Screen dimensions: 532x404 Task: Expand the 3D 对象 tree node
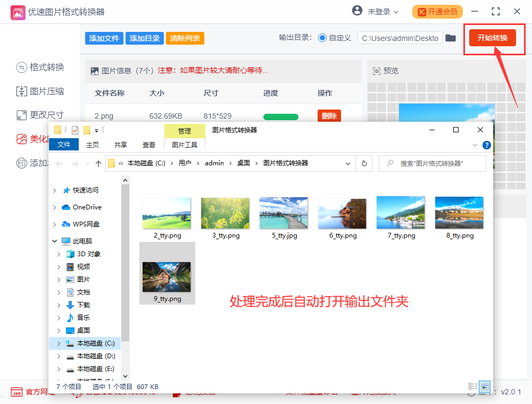click(59, 254)
